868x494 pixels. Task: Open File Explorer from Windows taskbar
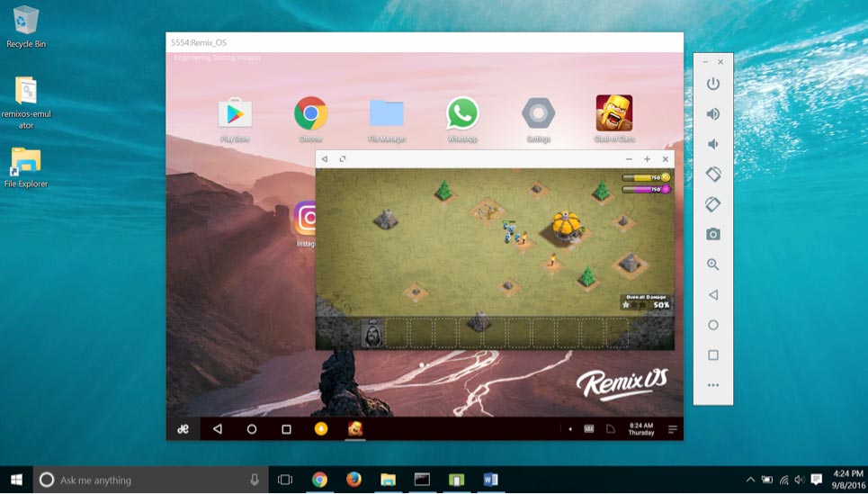tap(388, 480)
